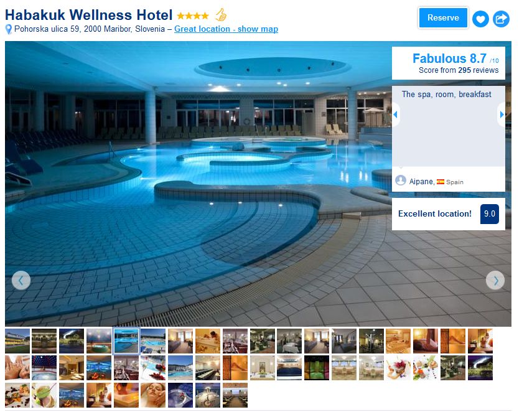Click the map pin icon by the address
This screenshot has height=412, width=532.
coord(9,29)
